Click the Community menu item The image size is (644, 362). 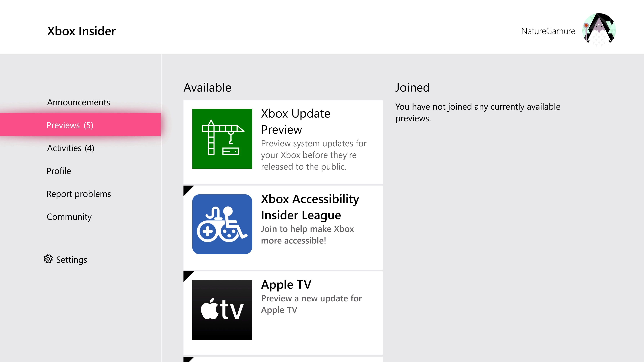click(x=69, y=217)
